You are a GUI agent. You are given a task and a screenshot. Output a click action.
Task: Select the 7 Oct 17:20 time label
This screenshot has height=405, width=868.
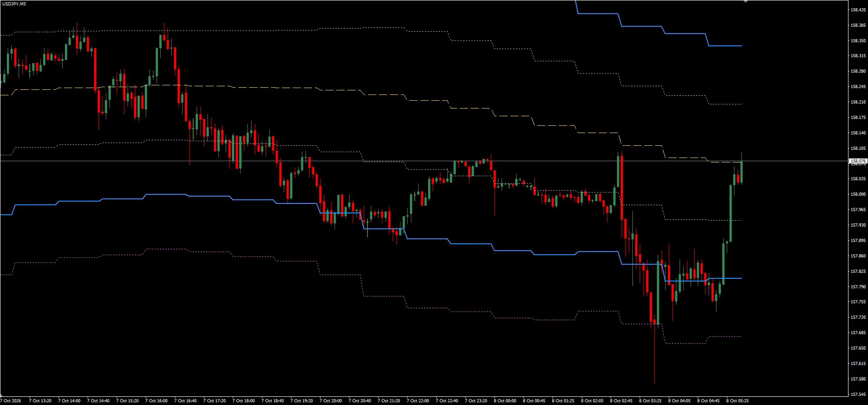click(214, 401)
